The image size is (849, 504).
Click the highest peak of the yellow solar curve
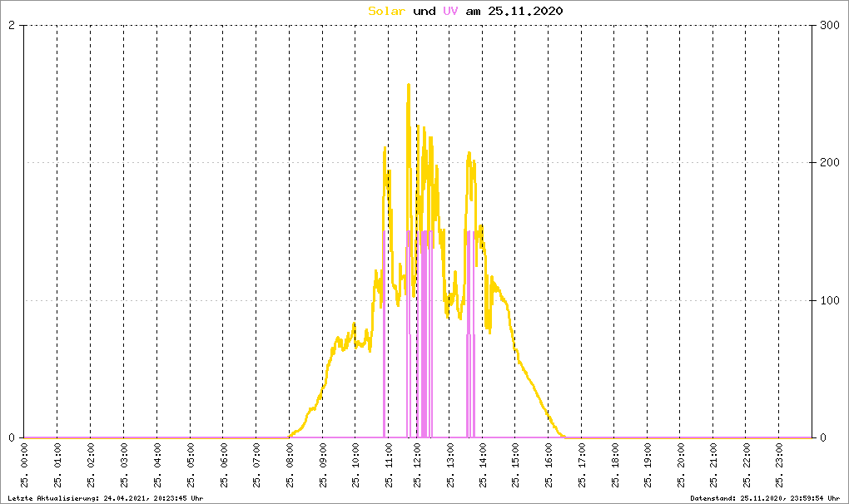coord(408,86)
